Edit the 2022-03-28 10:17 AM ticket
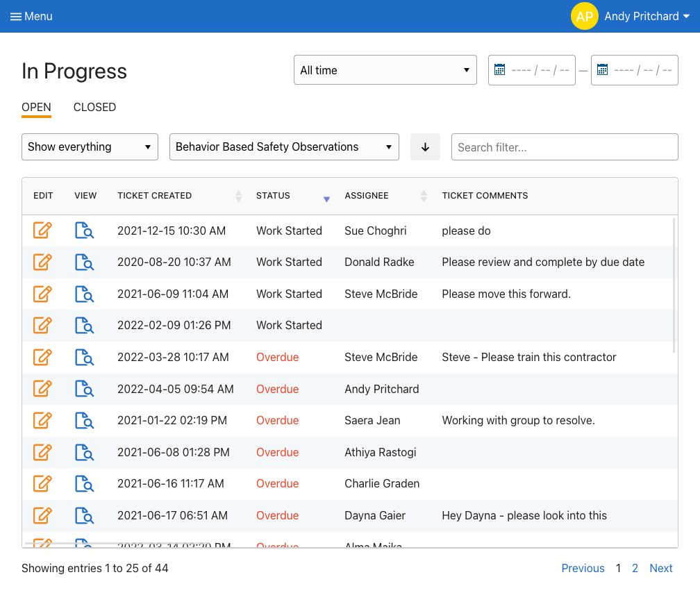 point(42,357)
